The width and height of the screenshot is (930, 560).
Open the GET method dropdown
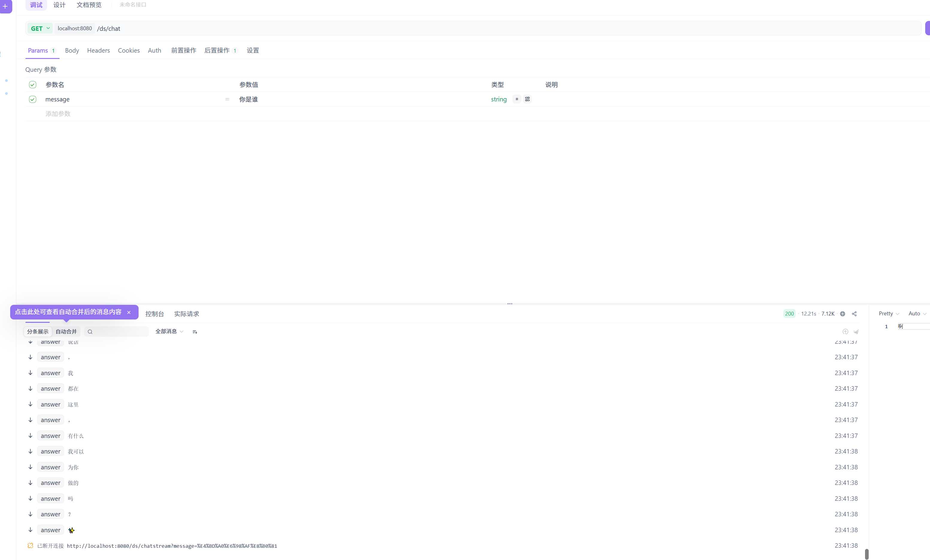point(40,28)
